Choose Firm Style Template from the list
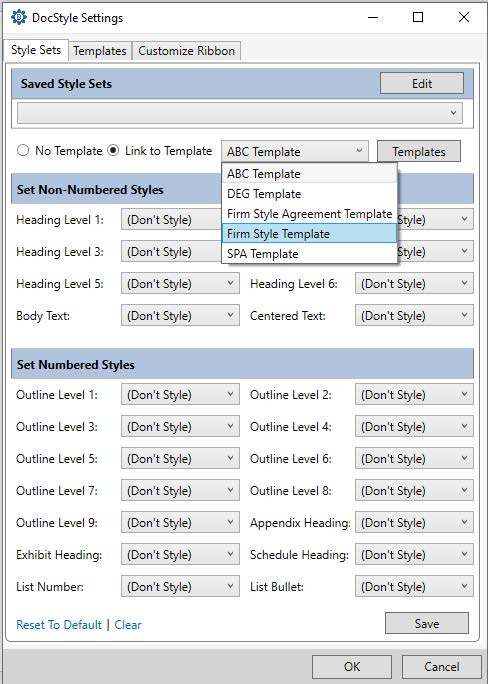Screen dimensions: 488x684 pyautogui.click(x=310, y=234)
